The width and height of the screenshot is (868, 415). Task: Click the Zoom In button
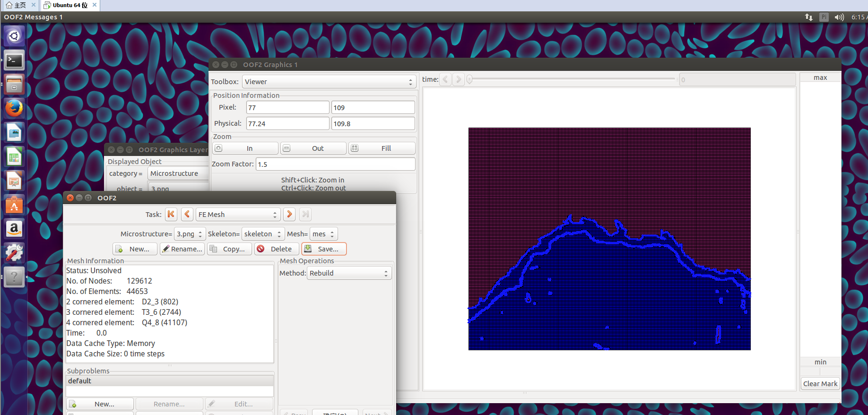(245, 148)
